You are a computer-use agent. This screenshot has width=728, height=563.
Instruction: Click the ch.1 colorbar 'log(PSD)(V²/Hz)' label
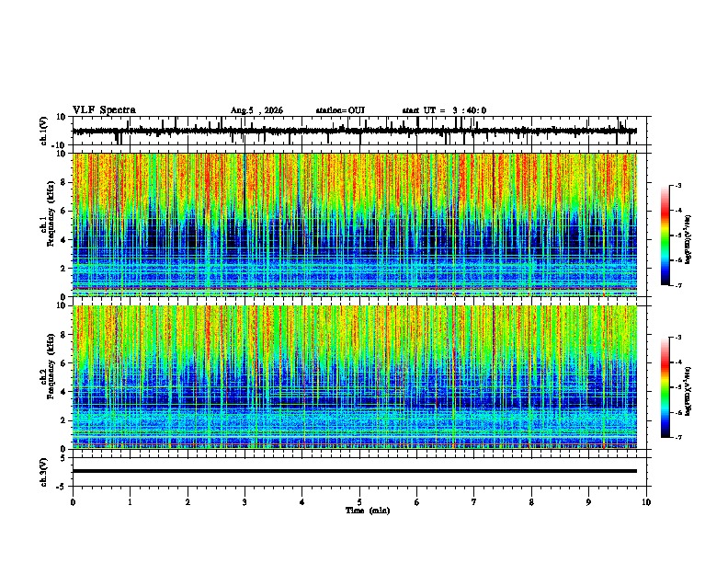click(688, 239)
